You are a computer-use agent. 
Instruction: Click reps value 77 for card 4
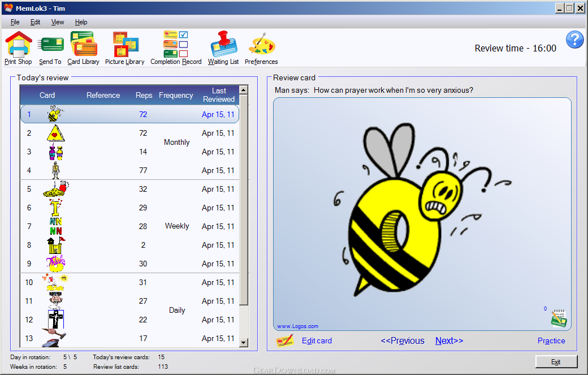pos(143,171)
